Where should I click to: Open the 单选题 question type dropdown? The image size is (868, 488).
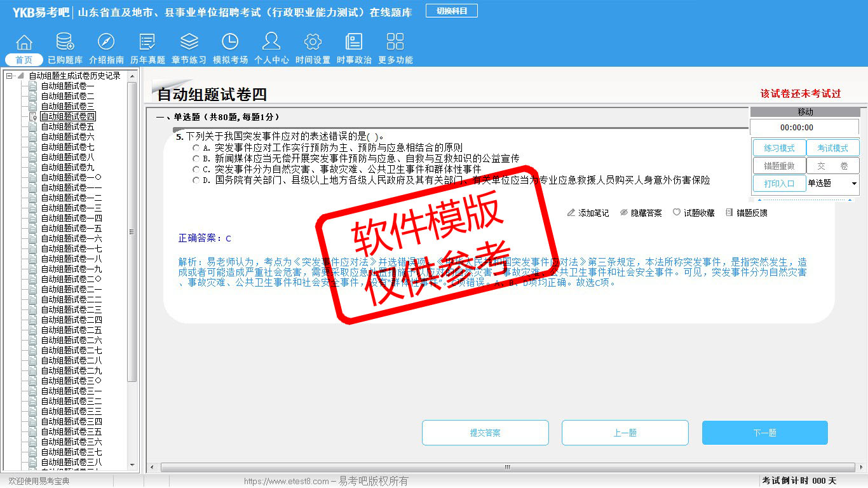point(853,184)
